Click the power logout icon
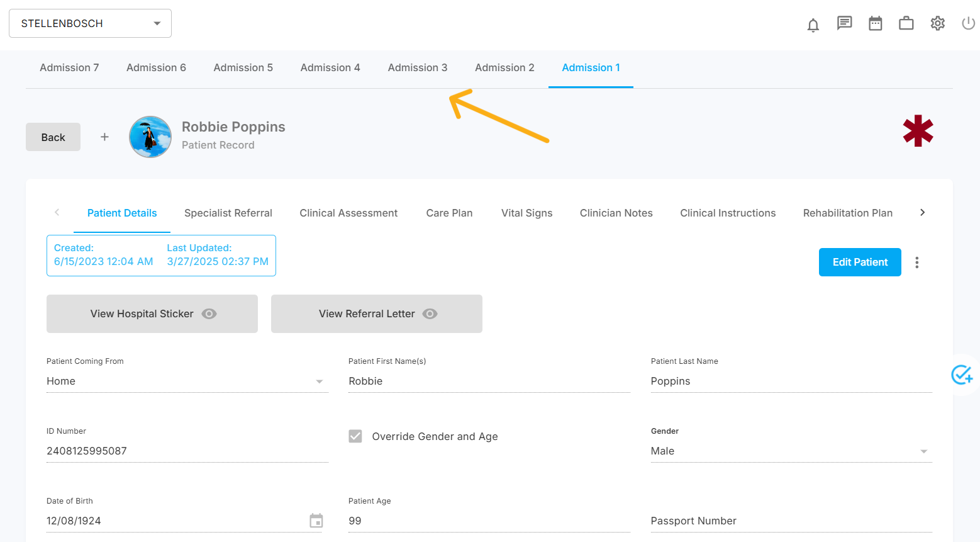The width and height of the screenshot is (980, 542). pos(968,23)
